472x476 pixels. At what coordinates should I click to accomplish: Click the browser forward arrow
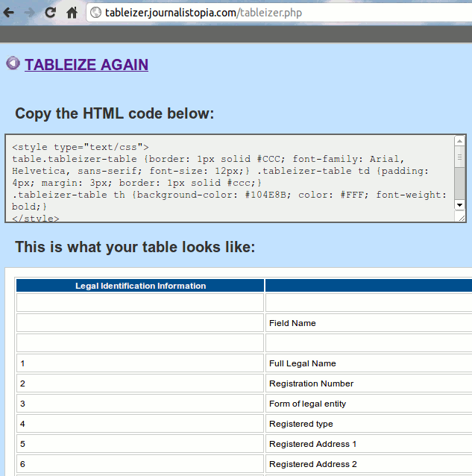point(29,13)
